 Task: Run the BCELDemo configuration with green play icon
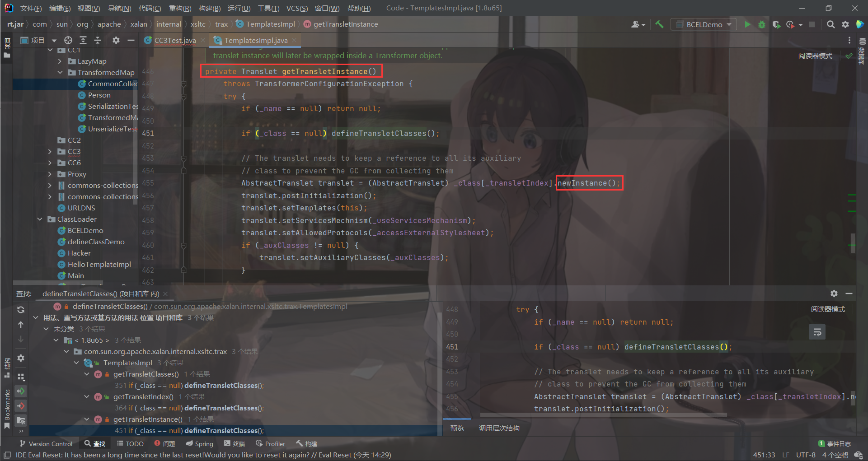[x=747, y=24]
